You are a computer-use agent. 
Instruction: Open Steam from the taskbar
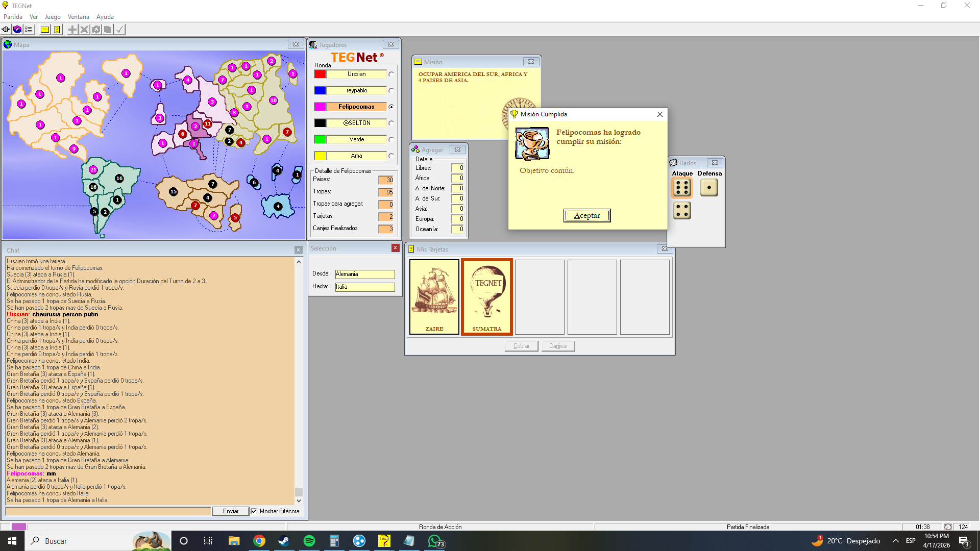[284, 541]
